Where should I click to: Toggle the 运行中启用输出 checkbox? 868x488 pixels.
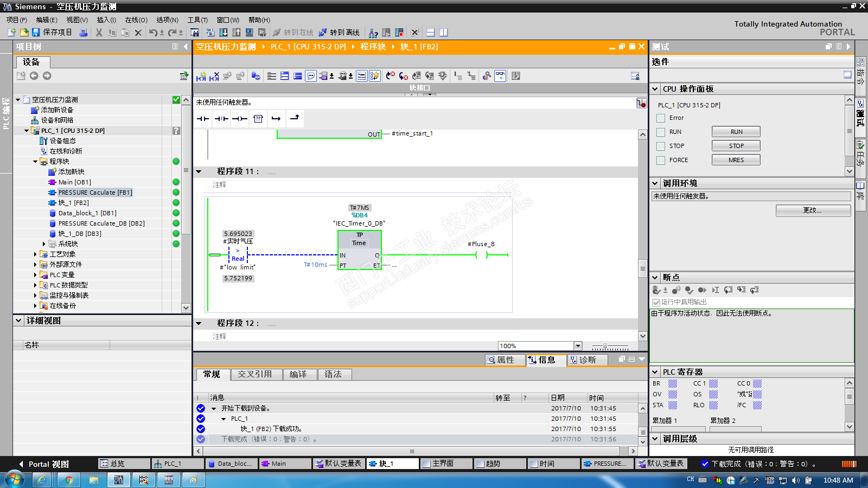pos(656,303)
